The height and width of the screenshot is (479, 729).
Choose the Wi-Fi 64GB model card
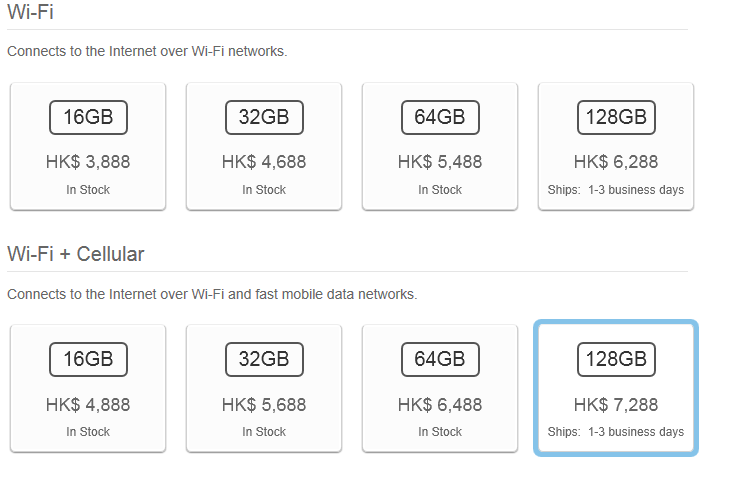tap(440, 146)
